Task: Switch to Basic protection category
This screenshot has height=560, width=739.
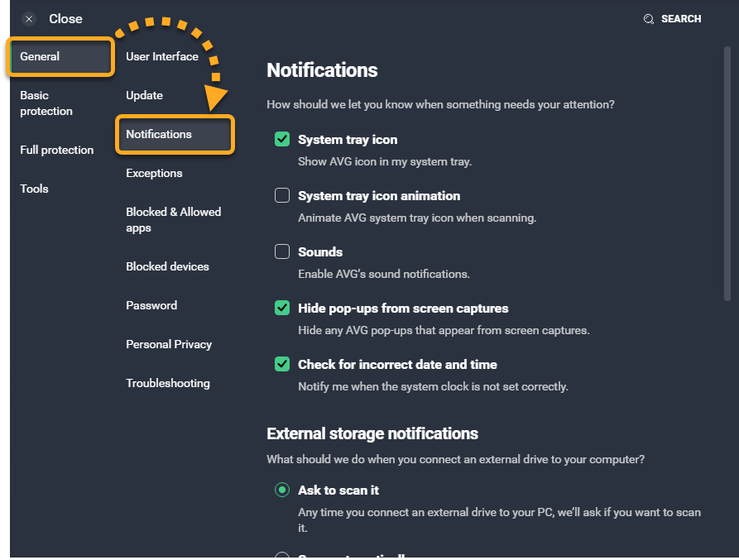Action: coord(46,103)
